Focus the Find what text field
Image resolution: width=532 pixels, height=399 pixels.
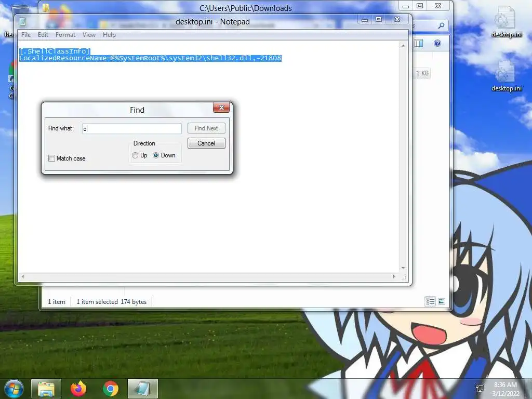coord(132,129)
